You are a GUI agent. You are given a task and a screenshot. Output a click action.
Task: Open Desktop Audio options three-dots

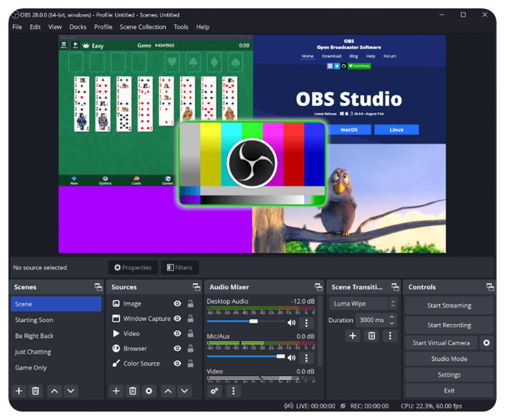point(306,322)
